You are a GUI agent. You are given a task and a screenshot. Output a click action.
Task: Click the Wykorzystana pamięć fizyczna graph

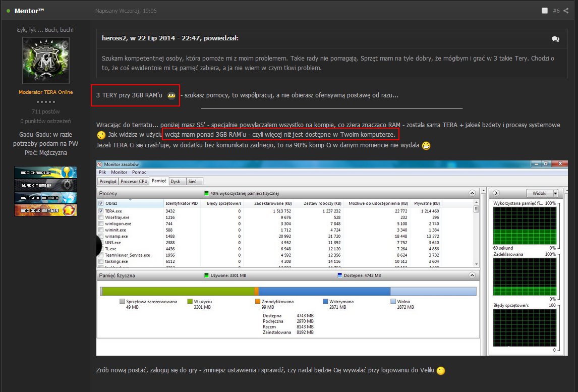click(525, 226)
